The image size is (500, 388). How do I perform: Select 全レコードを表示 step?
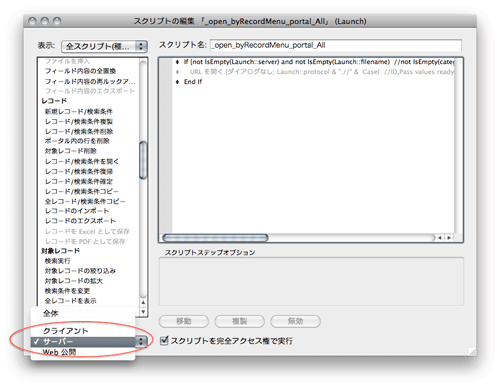point(71,301)
